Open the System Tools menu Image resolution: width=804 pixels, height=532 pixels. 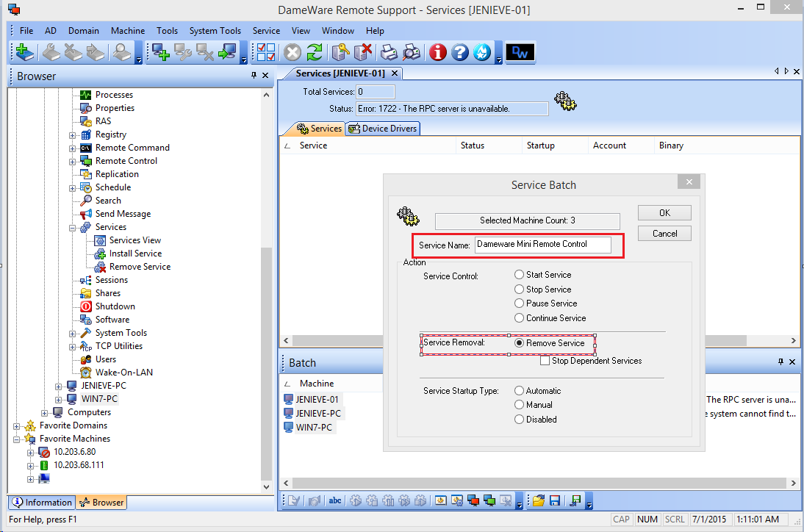pyautogui.click(x=215, y=31)
